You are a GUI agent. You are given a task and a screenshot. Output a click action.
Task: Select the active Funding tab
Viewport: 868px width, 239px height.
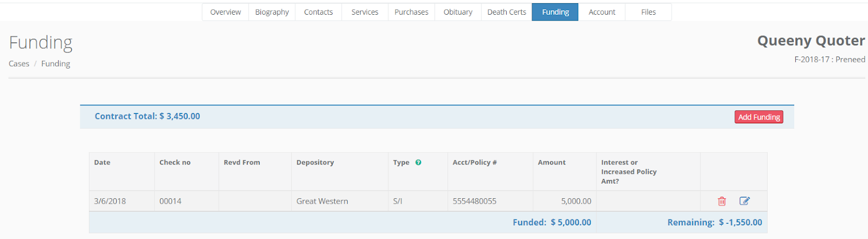pos(555,12)
